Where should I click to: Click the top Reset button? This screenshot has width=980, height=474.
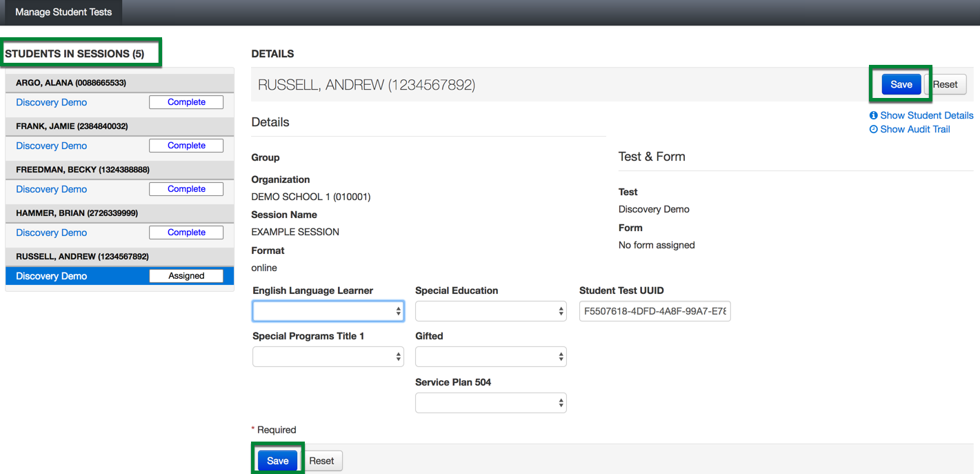[x=945, y=84]
